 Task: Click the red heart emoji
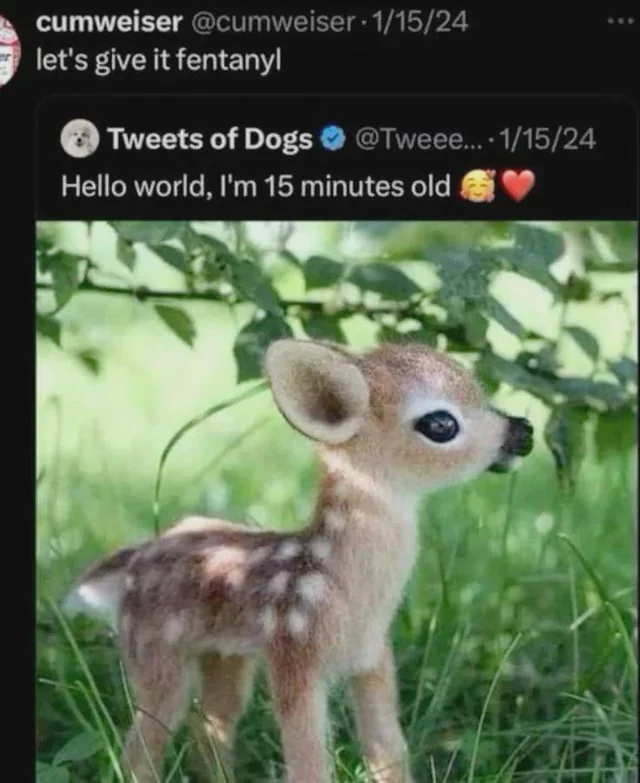(518, 186)
